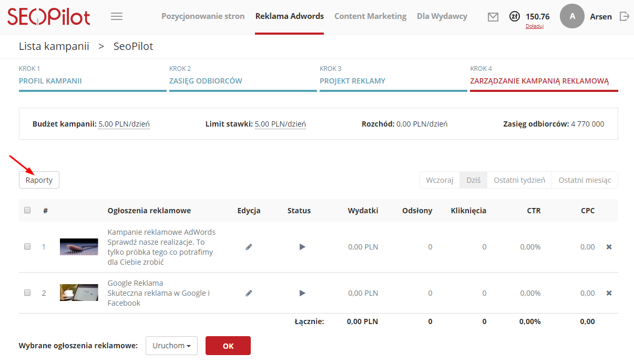The image size is (634, 364).
Task: Open the mail envelope icon
Action: [493, 17]
